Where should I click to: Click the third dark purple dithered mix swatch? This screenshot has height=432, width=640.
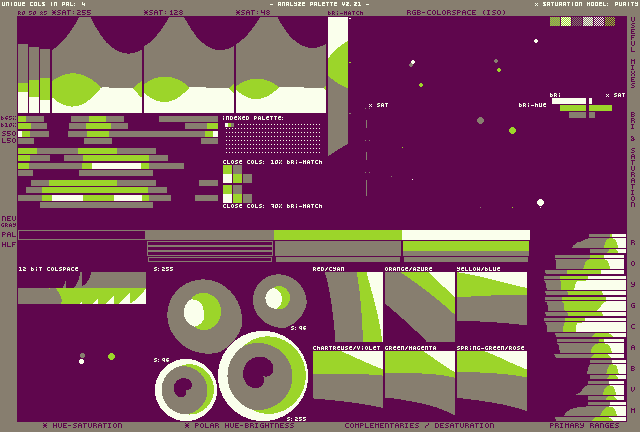click(x=577, y=21)
